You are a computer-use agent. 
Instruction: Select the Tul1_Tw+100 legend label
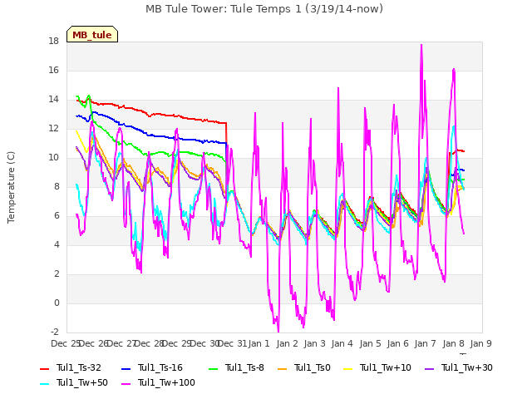(x=166, y=382)
